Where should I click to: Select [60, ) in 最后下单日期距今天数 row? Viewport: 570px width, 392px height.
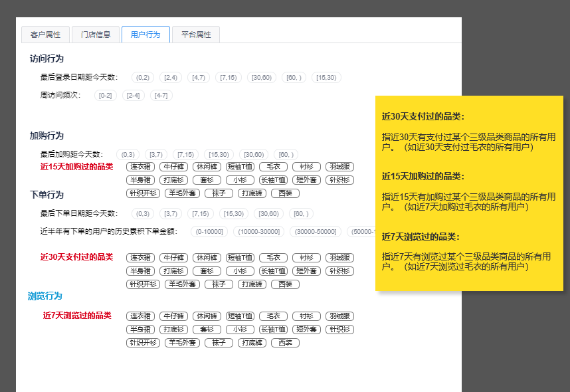(x=301, y=214)
